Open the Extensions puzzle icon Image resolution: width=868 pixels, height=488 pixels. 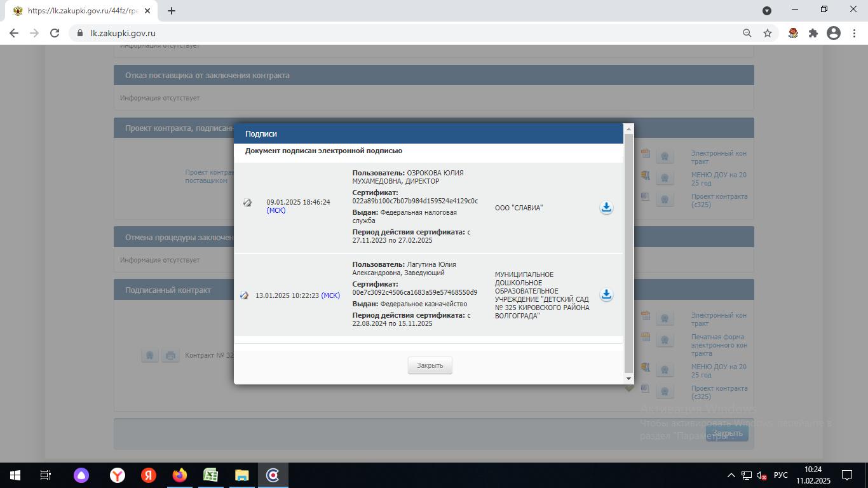point(813,33)
